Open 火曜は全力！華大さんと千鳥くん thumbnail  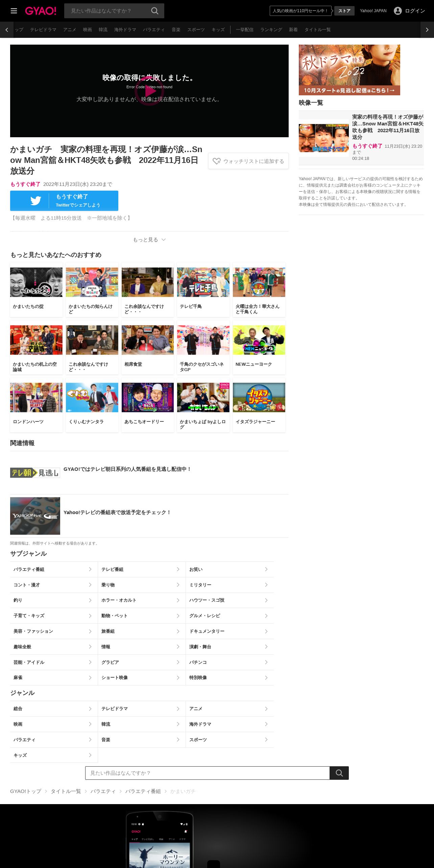tap(259, 282)
